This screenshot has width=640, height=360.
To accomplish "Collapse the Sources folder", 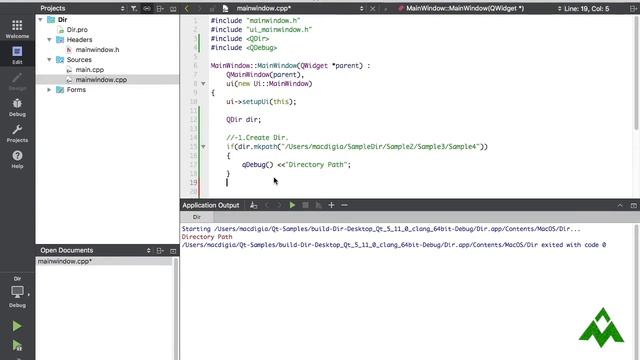I will [49, 60].
